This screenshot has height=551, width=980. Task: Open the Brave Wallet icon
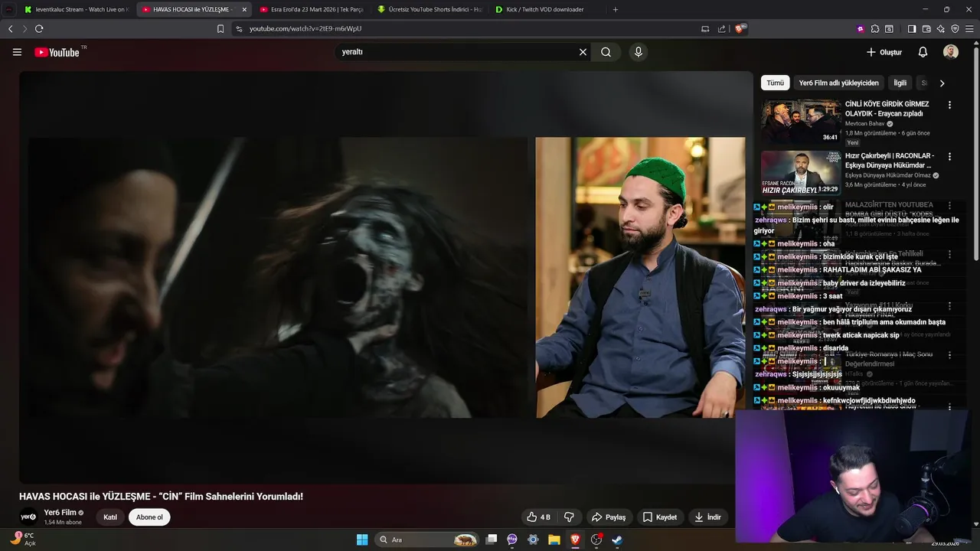(926, 28)
